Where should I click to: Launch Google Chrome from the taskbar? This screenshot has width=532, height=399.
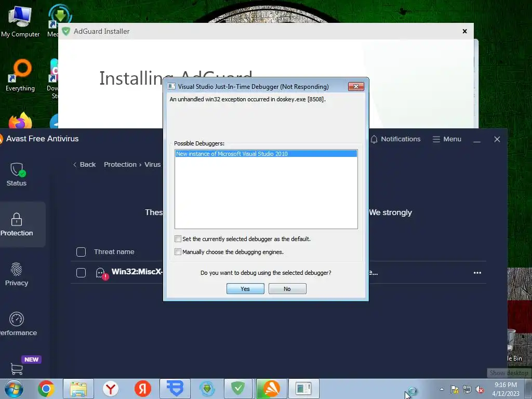(x=46, y=389)
